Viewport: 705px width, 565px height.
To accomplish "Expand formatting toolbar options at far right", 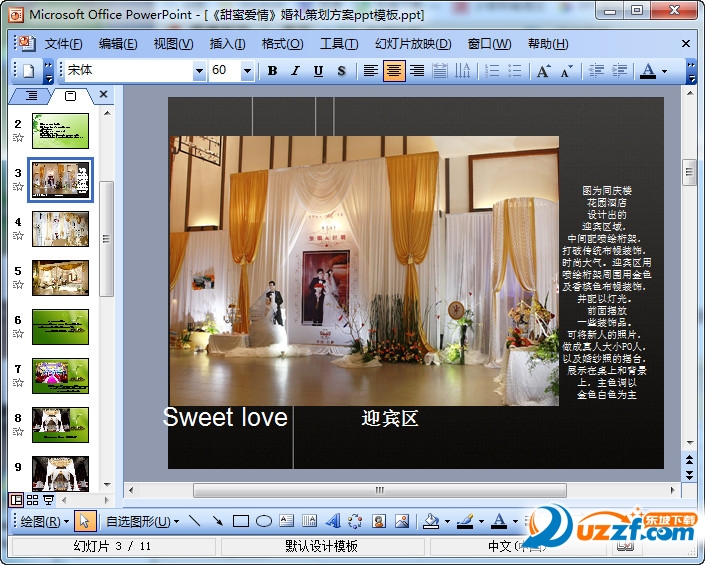I will 691,71.
